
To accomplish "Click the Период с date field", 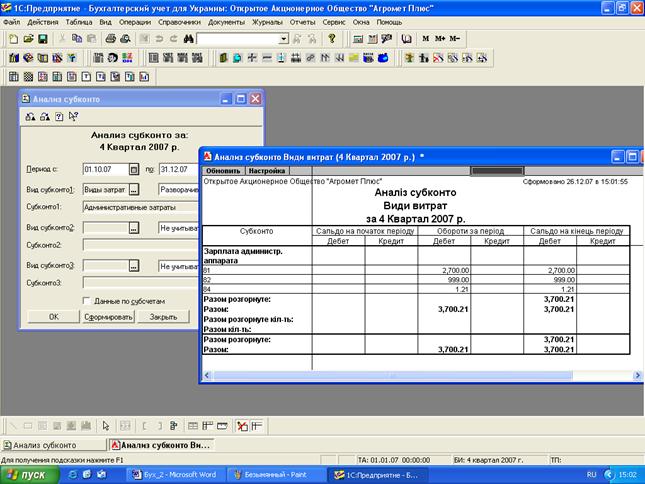I will pyautogui.click(x=106, y=169).
